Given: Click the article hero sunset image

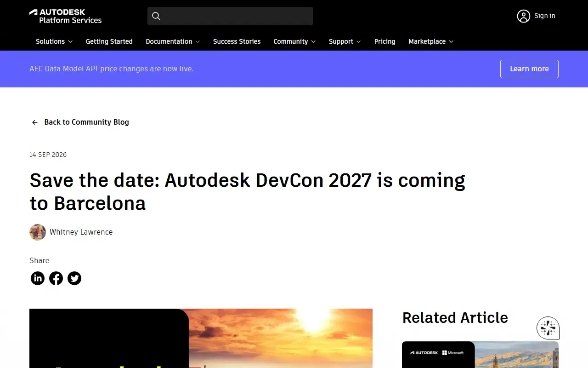Looking at the screenshot, I should point(201,338).
